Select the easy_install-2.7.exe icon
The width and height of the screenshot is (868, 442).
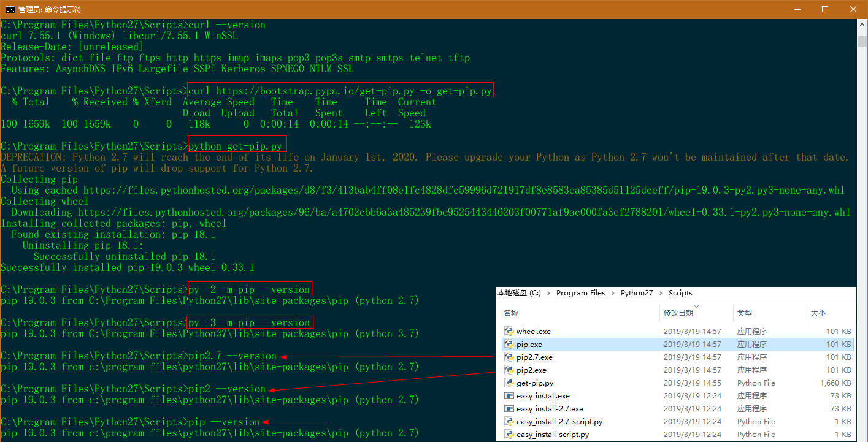coord(509,409)
